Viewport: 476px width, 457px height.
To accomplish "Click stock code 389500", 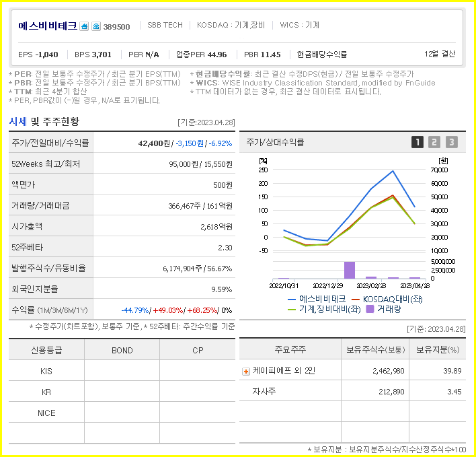I will tap(116, 27).
